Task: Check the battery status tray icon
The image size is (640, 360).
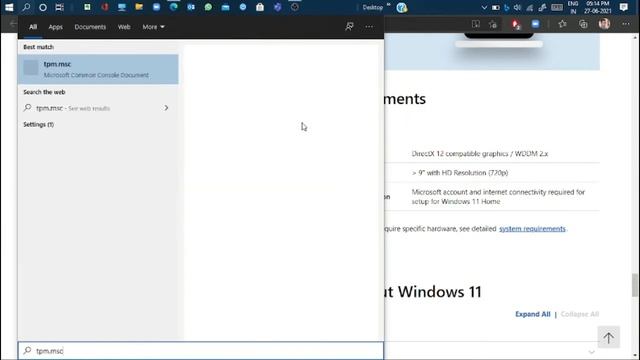Action: tap(496, 7)
